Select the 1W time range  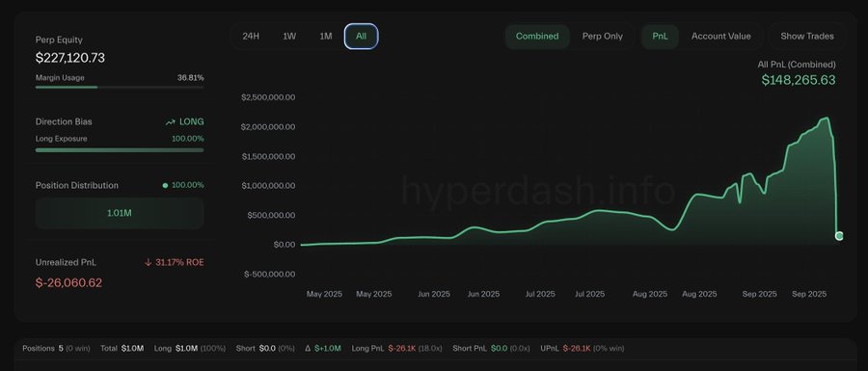click(289, 36)
